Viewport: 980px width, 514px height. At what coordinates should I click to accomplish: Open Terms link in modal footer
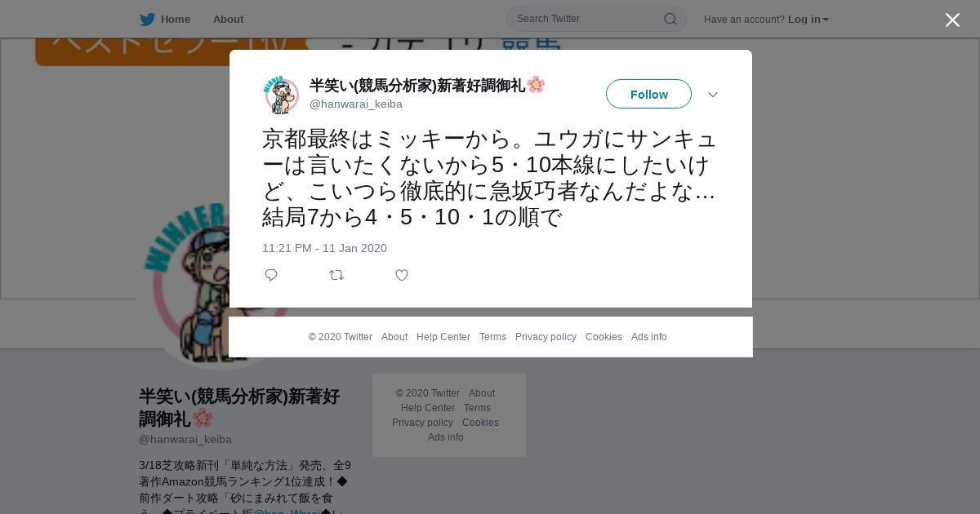point(492,337)
